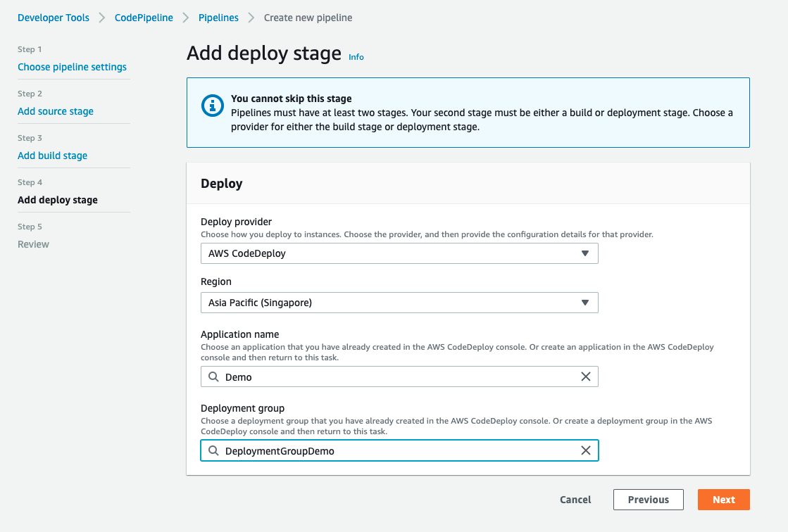Clear the Application name field with X

[x=585, y=376]
